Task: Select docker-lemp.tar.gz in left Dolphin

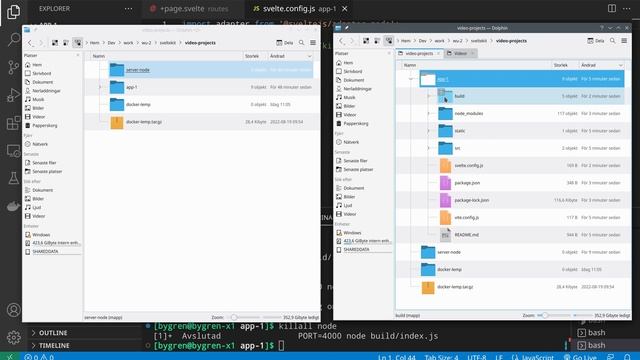Action: tap(144, 122)
